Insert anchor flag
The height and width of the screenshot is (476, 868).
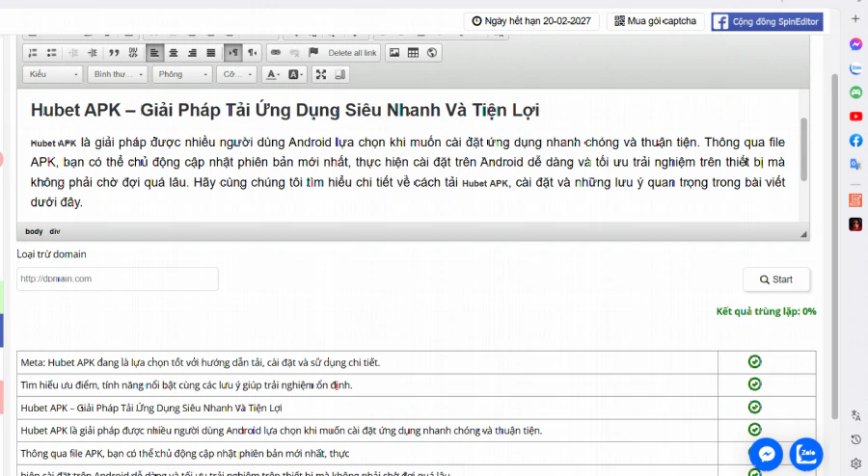tap(313, 53)
